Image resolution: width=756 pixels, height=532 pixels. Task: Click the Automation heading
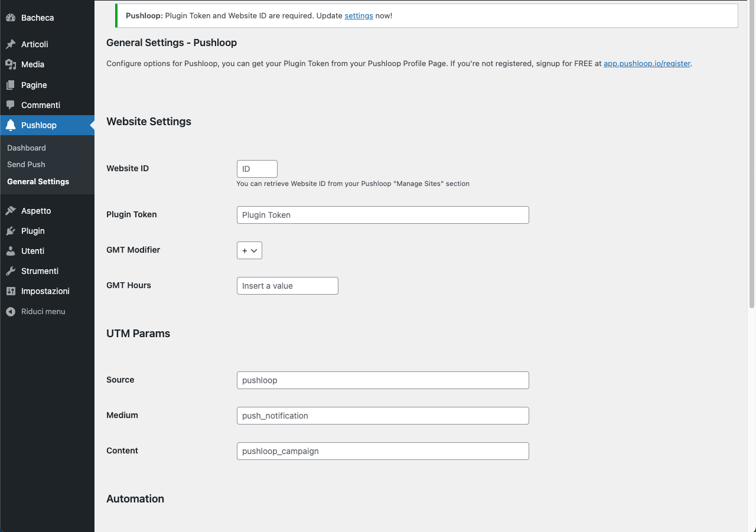[x=135, y=499]
